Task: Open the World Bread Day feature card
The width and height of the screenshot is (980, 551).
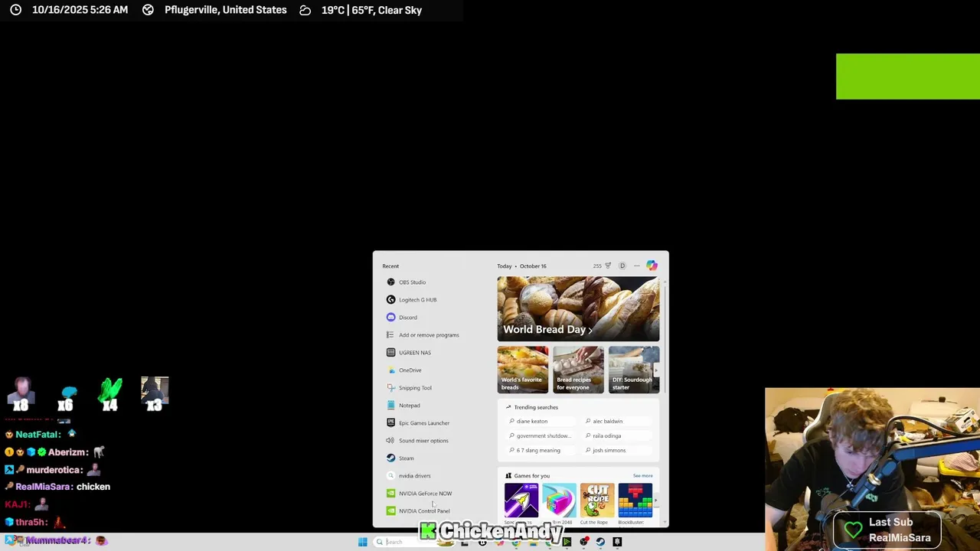Action: tap(578, 309)
